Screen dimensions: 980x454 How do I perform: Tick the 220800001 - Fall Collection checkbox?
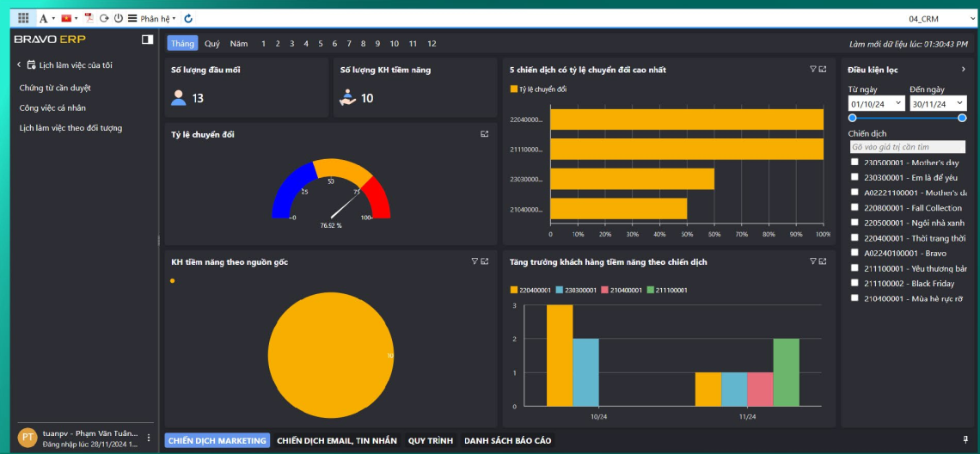(x=854, y=207)
